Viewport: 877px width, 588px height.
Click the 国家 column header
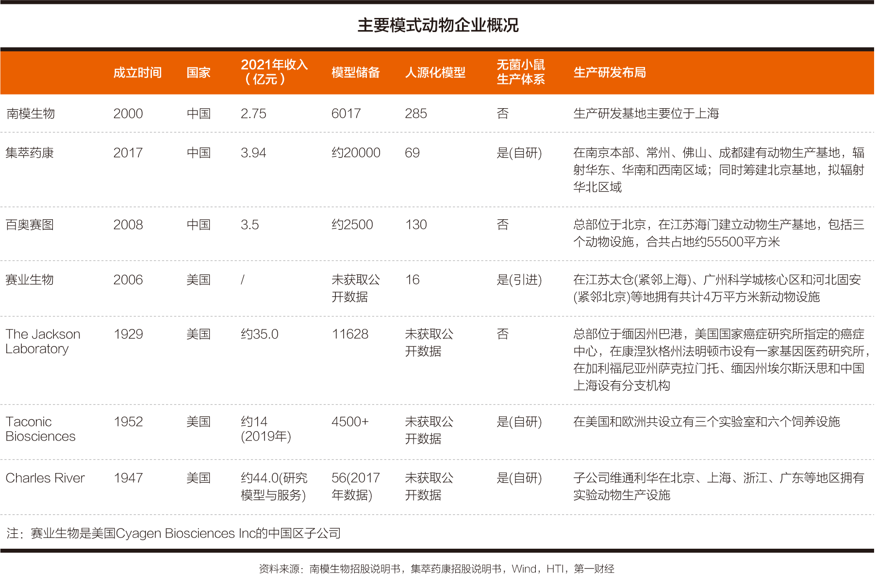pyautogui.click(x=199, y=73)
